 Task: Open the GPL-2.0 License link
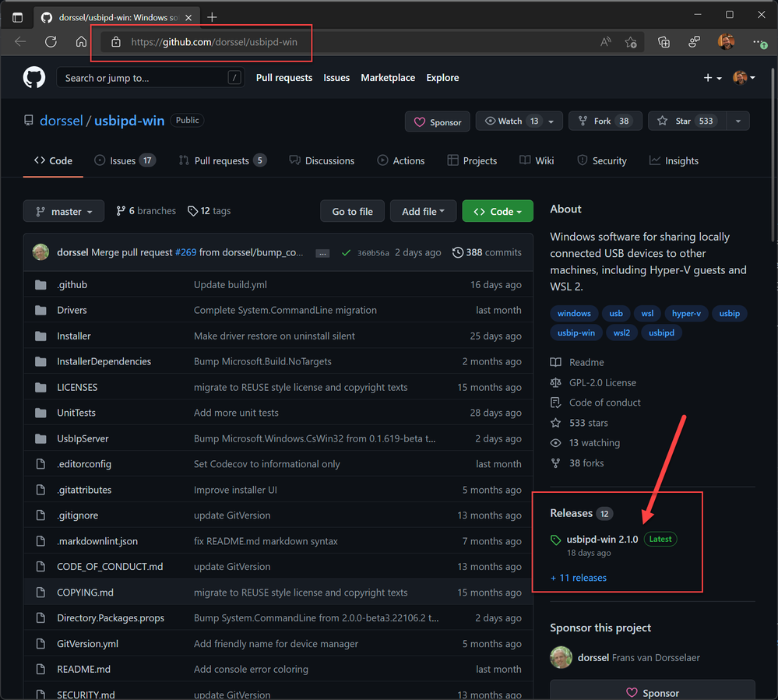click(x=602, y=382)
